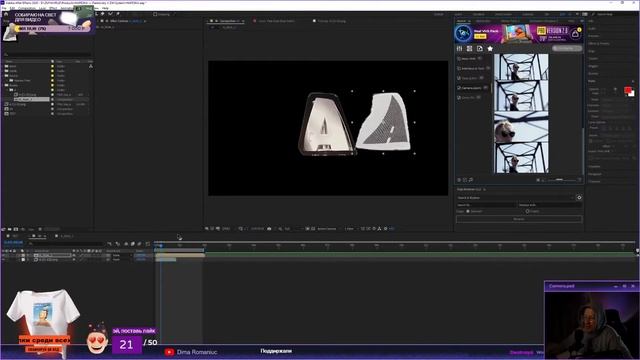Image resolution: width=640 pixels, height=360 pixels.
Task: Click the search-for input field in the script panel
Action: point(486,205)
